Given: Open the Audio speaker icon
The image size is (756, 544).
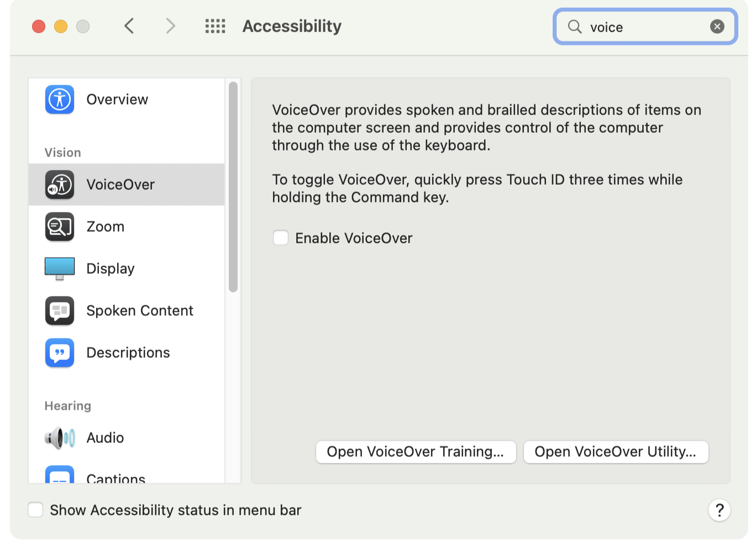Looking at the screenshot, I should point(60,438).
